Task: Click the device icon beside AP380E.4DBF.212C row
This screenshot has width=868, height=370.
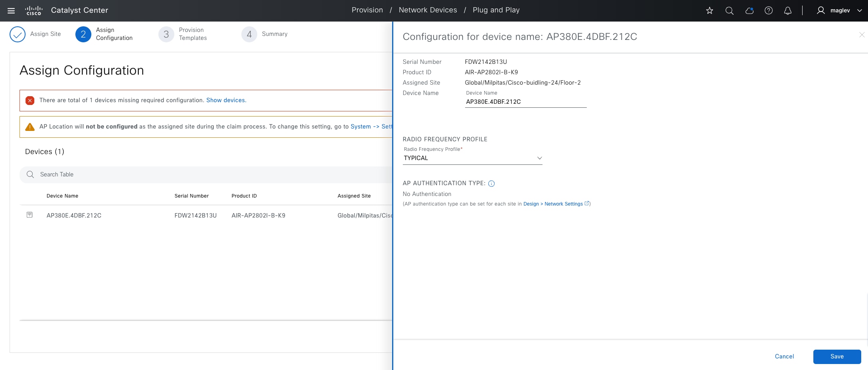Action: coord(30,215)
